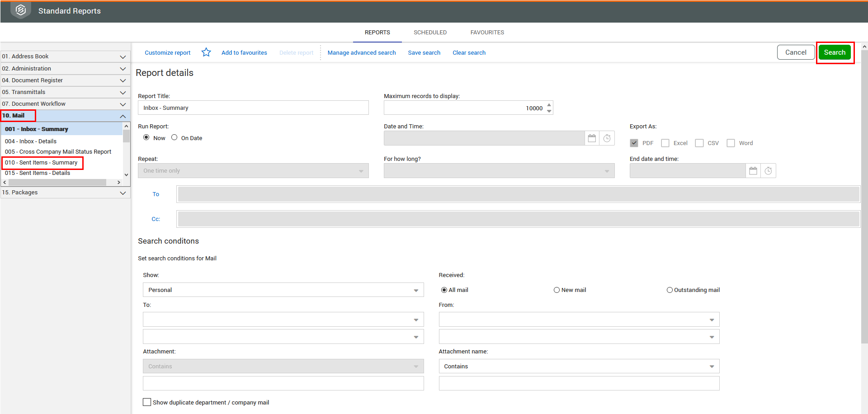The height and width of the screenshot is (414, 868).
Task: Select the REPORTS tab
Action: point(377,33)
